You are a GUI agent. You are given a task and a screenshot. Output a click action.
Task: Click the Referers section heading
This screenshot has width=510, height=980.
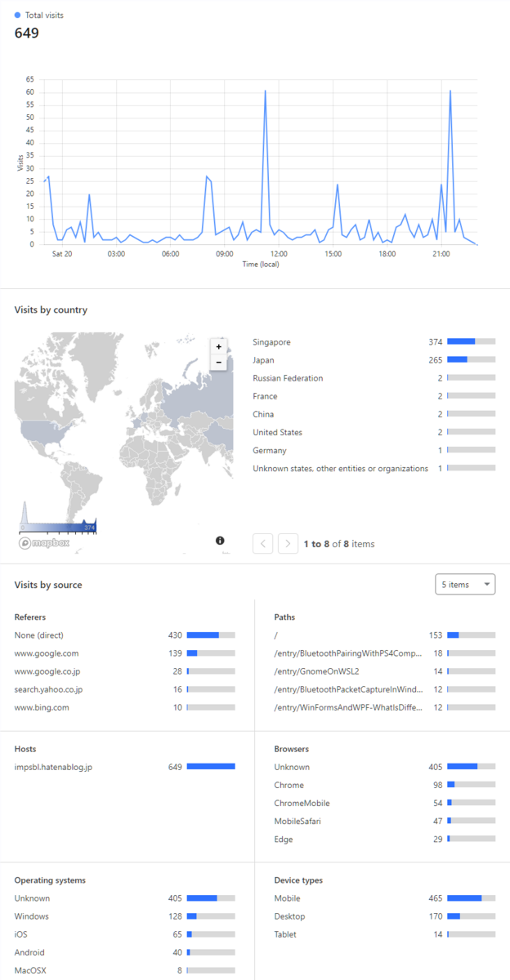(30, 617)
